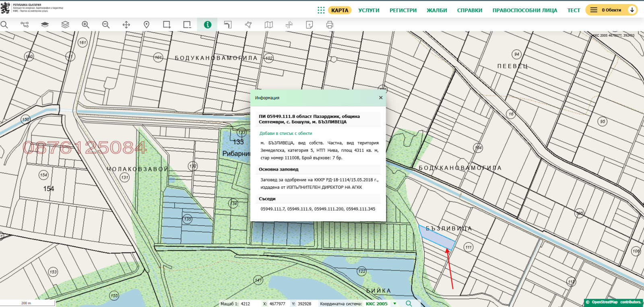Select the zoom in tool
This screenshot has height=307, width=644.
tap(85, 25)
